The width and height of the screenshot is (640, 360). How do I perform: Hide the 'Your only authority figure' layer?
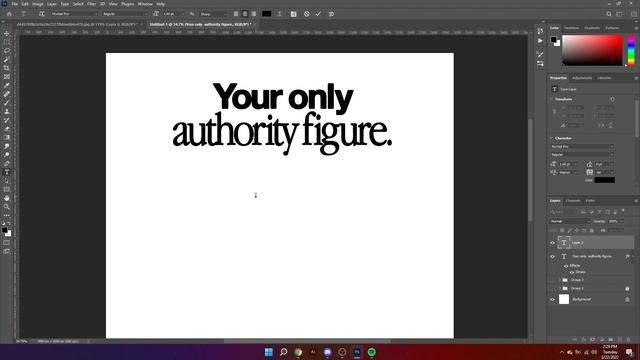click(553, 257)
